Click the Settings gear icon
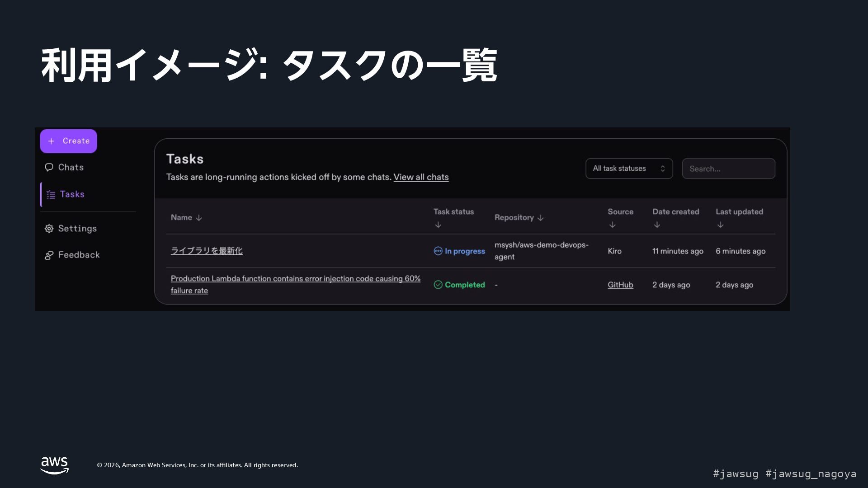The height and width of the screenshot is (488, 868). coord(49,229)
